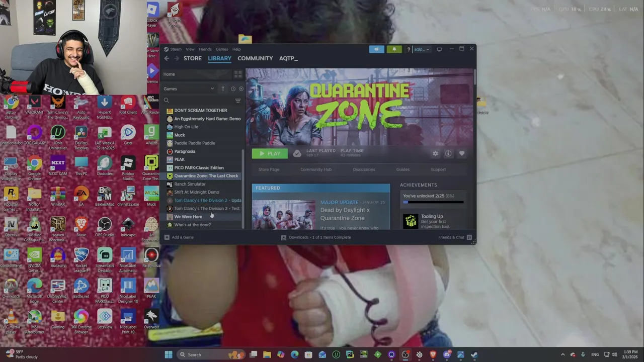Open the Store Page link
This screenshot has height=362, width=644.
[x=269, y=169]
